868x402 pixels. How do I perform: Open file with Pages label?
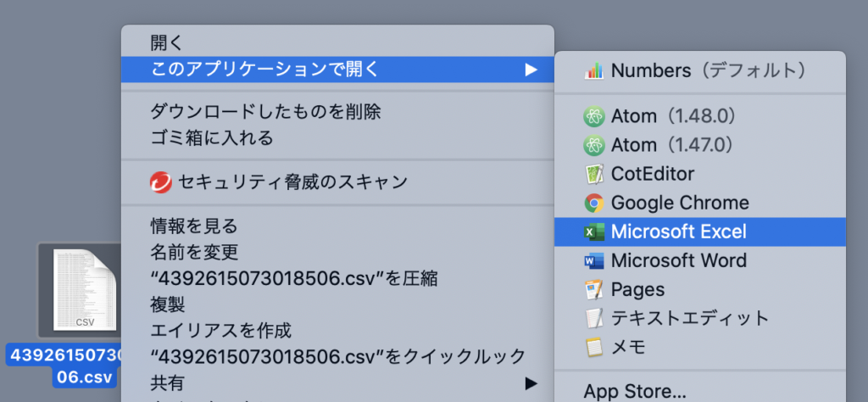tap(637, 289)
